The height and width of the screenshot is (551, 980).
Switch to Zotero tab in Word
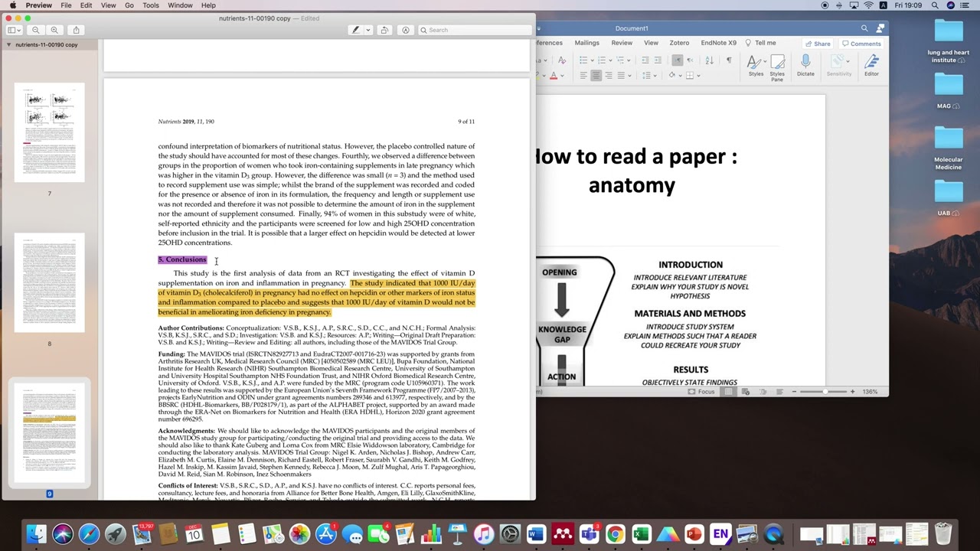pyautogui.click(x=679, y=43)
